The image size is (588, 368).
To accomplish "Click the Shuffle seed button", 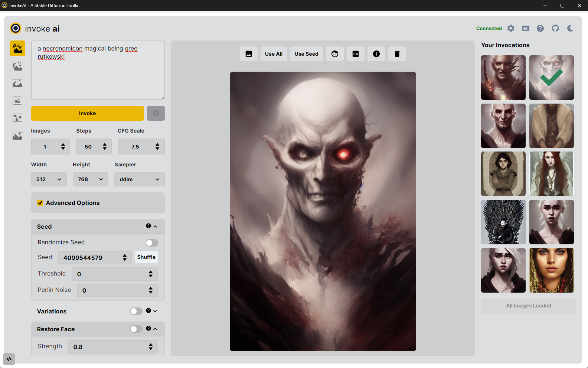I will tap(146, 257).
